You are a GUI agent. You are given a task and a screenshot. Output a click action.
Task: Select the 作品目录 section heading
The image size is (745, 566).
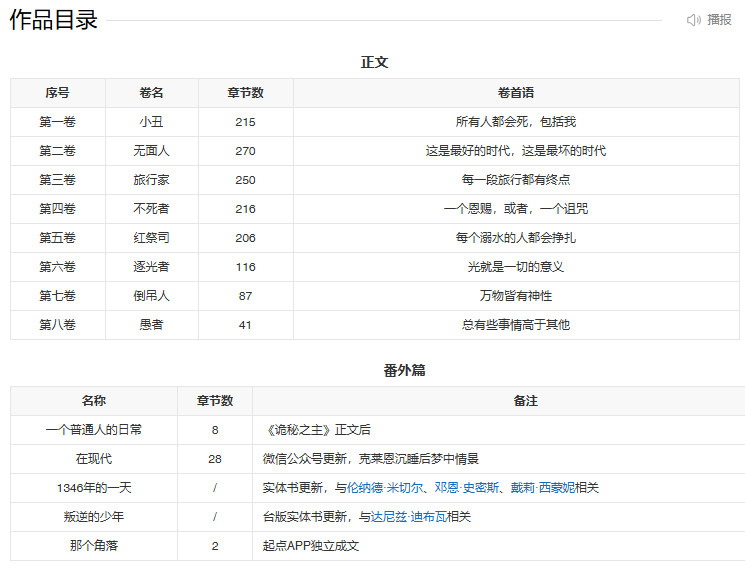tap(53, 20)
